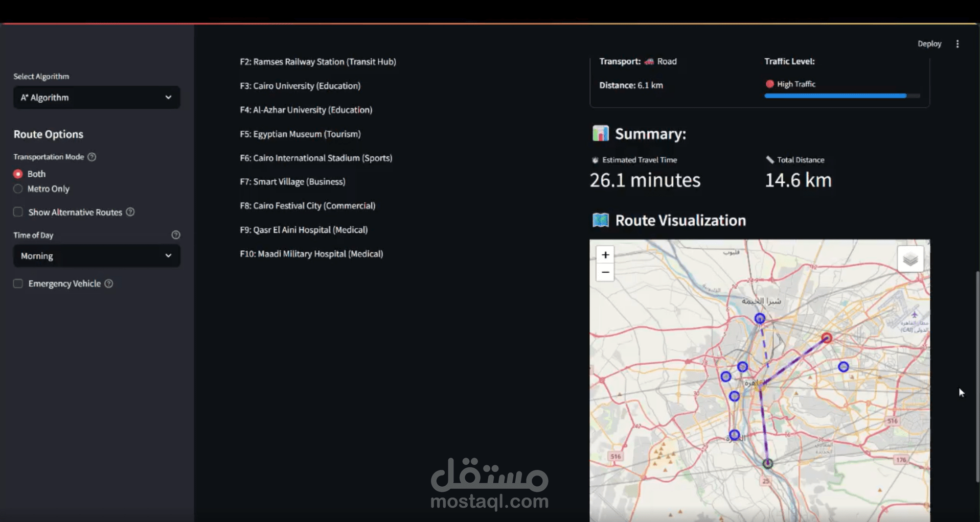Click the chevron arrow of A* Algorithm selector
Screen dimensions: 980x522
pos(168,98)
